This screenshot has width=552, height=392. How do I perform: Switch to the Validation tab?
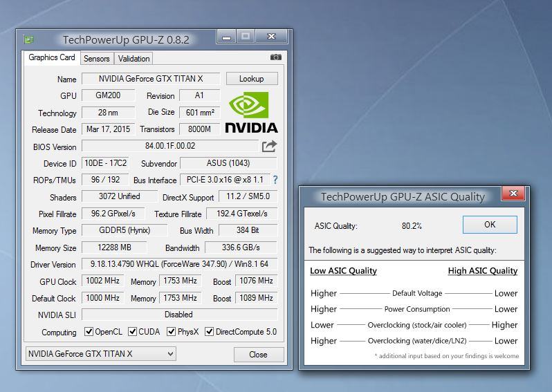coord(134,58)
